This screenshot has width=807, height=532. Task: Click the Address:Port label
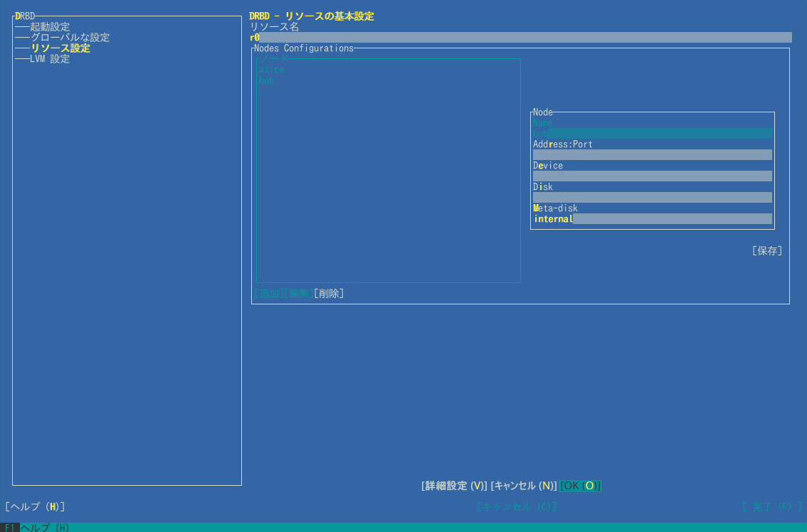562,144
